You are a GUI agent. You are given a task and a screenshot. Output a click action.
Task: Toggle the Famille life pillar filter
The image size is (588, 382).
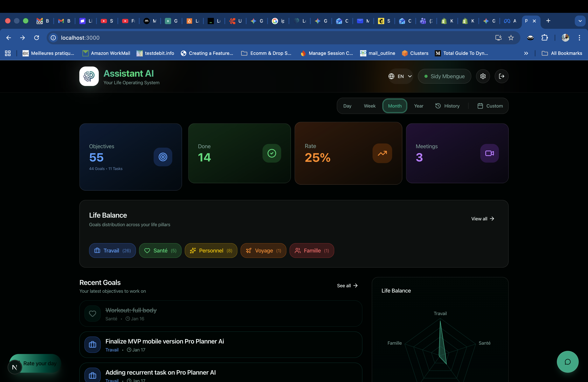311,250
